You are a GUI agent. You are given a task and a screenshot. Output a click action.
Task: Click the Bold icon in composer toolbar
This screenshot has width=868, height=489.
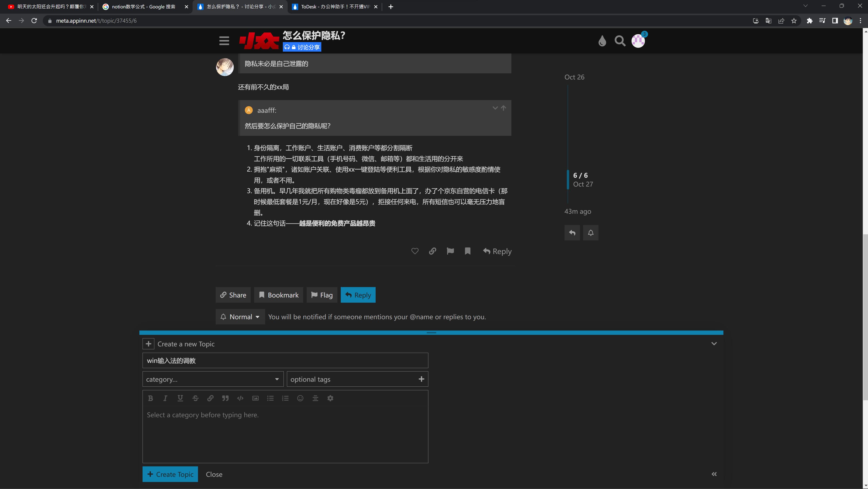[150, 398]
